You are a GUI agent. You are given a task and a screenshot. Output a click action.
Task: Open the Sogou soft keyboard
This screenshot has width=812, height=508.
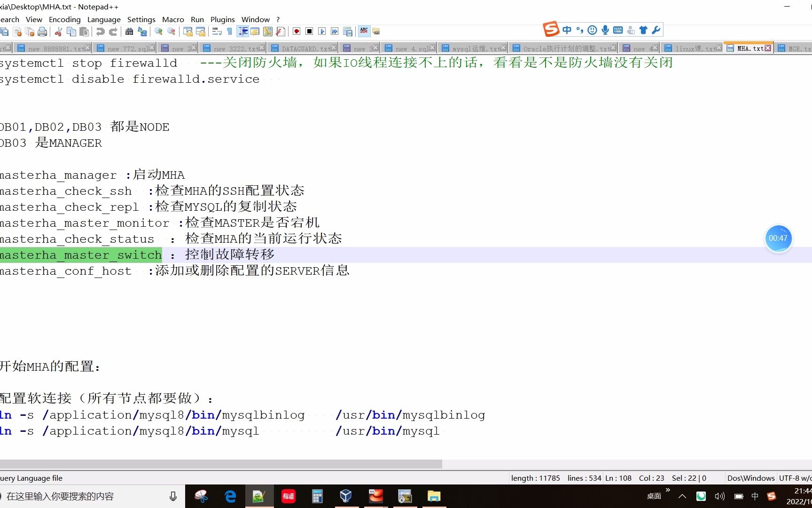[x=618, y=30]
